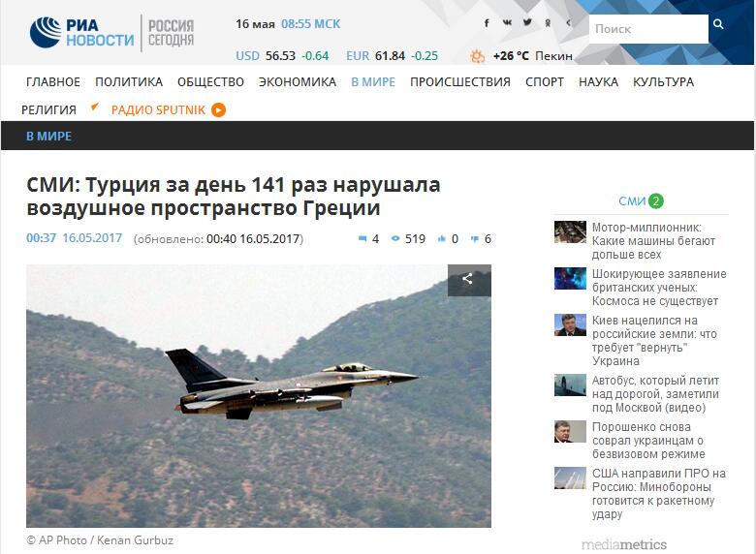Screen dimensions: 756x554
Task: Expand more social icons with the chevron
Action: (x=568, y=22)
